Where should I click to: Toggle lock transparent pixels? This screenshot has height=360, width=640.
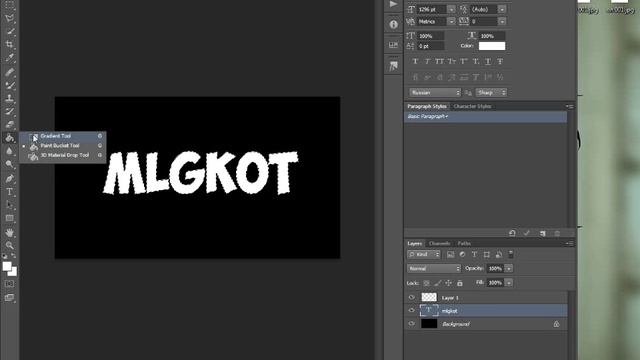427,282
